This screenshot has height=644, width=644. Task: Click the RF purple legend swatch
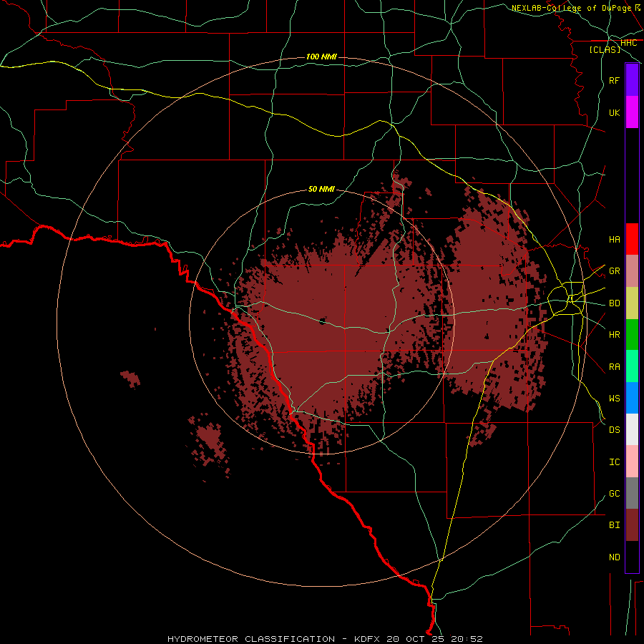[x=632, y=80]
